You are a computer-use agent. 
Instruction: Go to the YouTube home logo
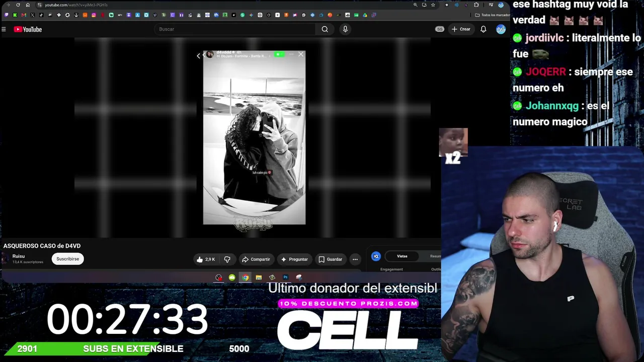pos(28,29)
